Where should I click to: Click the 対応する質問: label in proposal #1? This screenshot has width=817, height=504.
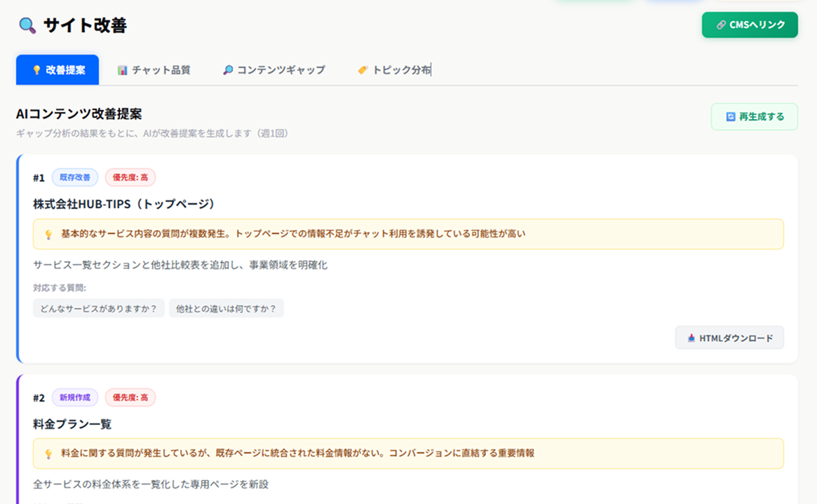coord(60,287)
